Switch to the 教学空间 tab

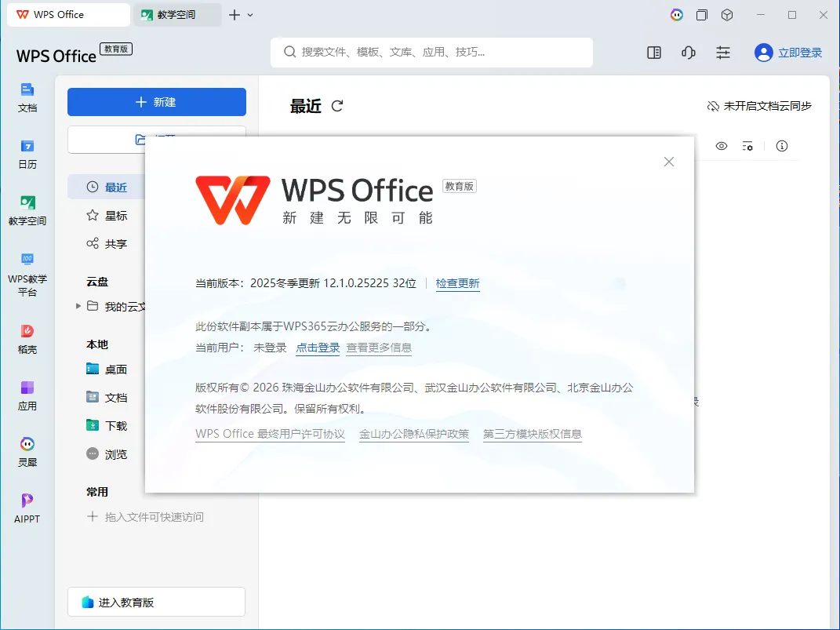[177, 15]
